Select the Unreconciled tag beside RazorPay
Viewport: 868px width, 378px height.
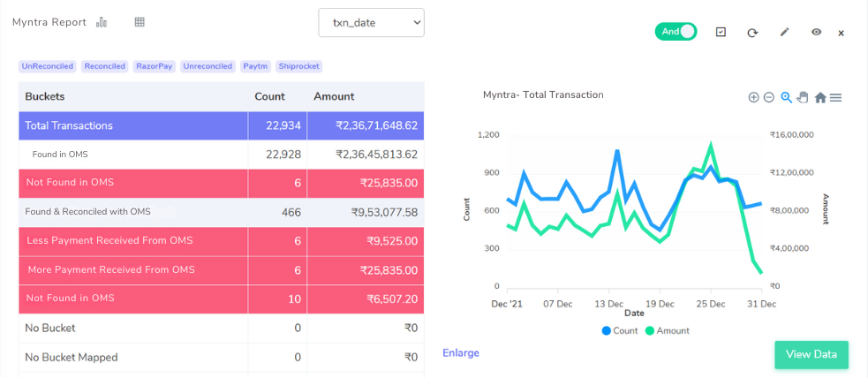208,66
